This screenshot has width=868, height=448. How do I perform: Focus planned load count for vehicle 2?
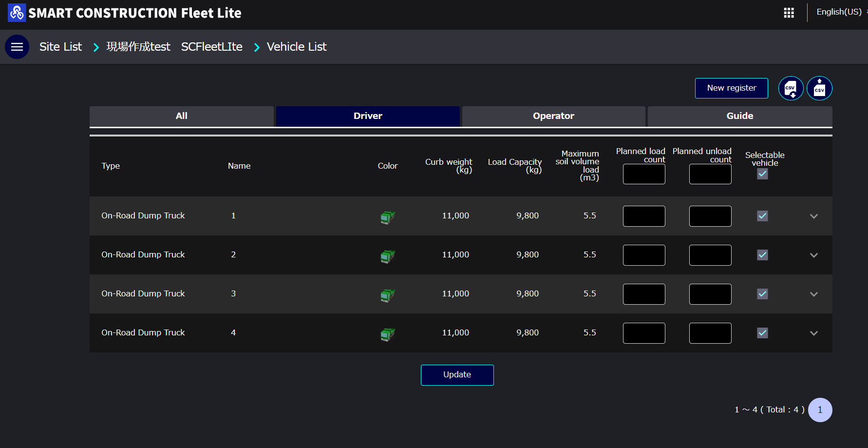coord(644,255)
